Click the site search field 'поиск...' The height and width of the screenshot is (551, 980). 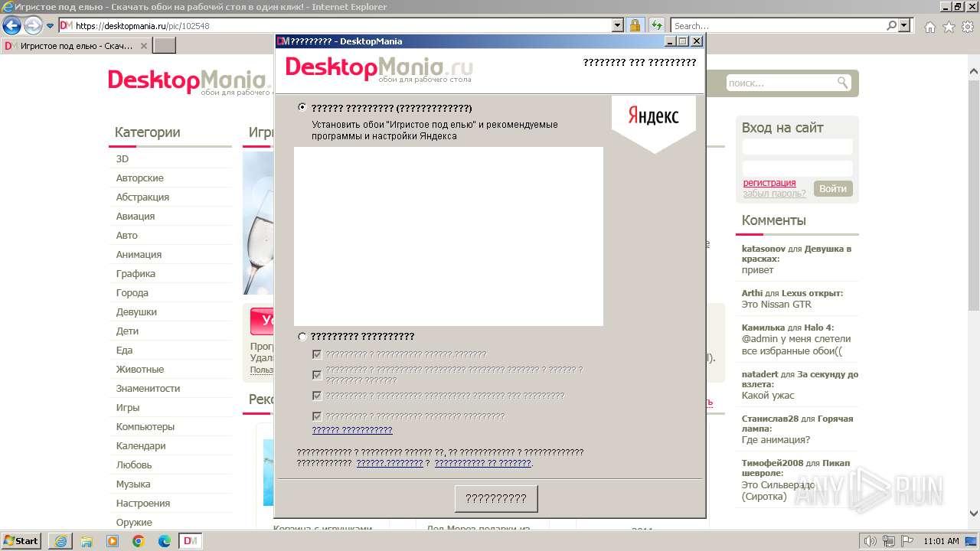779,83
